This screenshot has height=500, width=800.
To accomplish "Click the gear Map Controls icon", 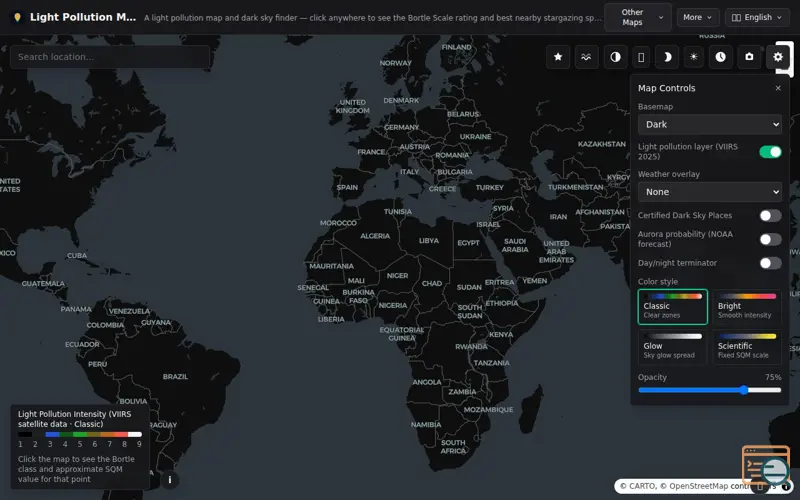I will point(778,57).
